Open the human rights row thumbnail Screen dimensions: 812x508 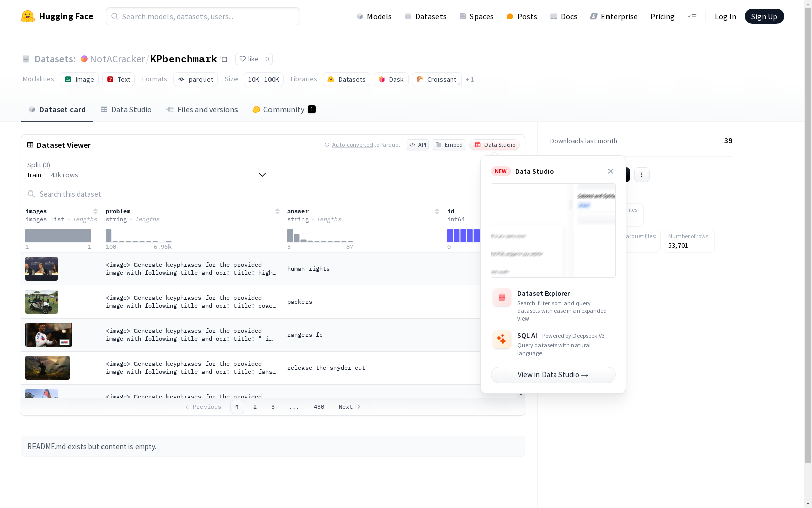(42, 269)
